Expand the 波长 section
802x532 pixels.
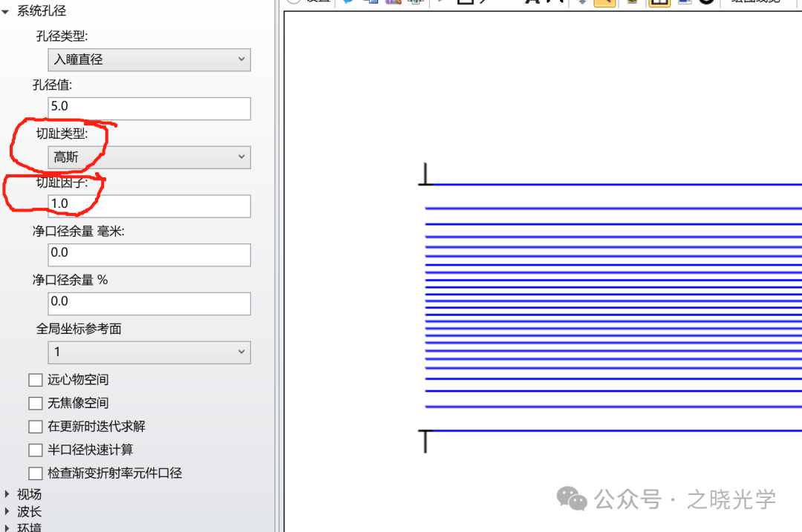[8, 511]
